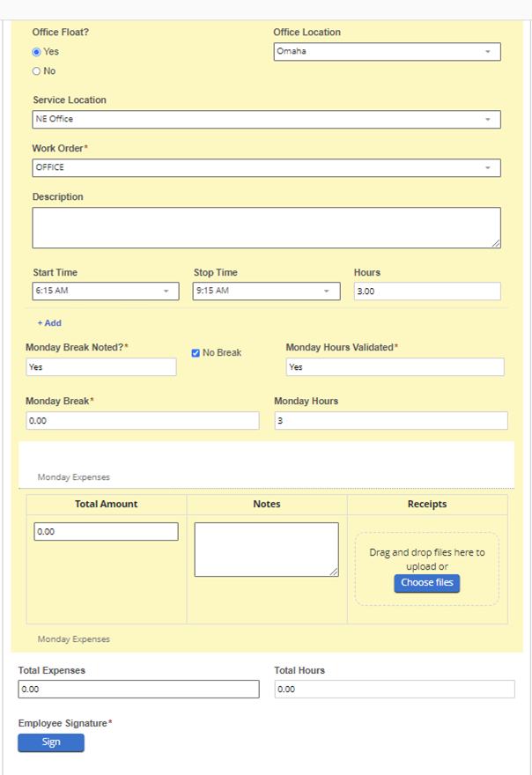Open the Office Location dropdown

point(388,51)
